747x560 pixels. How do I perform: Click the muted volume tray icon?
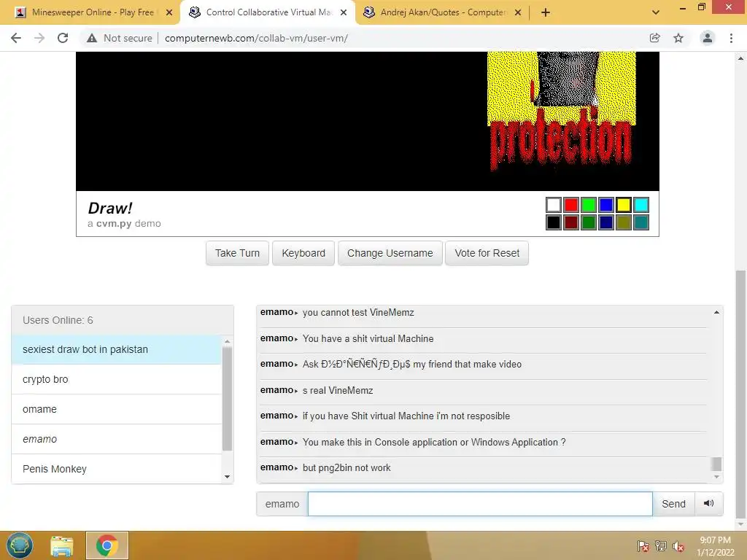678,546
